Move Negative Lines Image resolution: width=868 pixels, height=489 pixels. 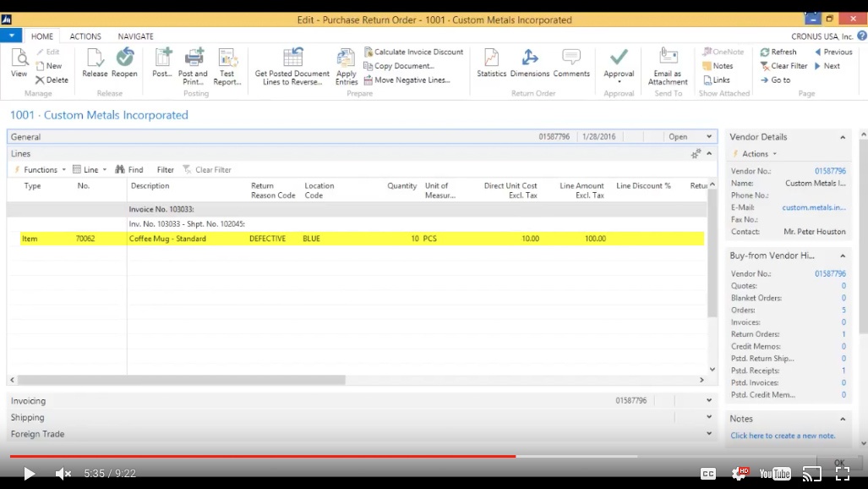tap(407, 80)
